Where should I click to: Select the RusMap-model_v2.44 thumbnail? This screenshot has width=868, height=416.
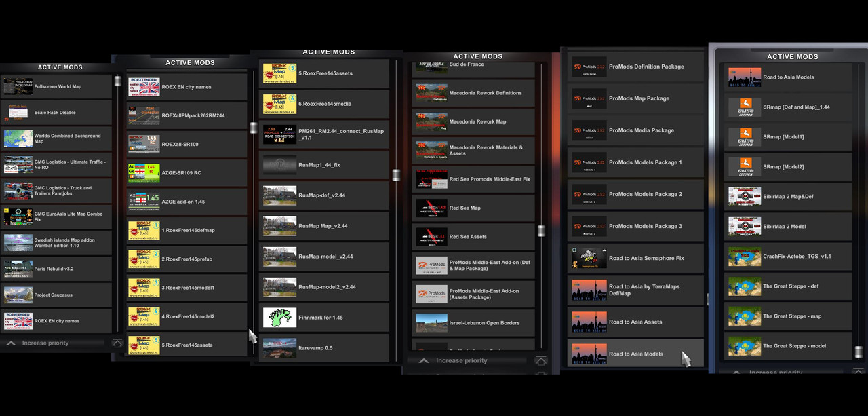(279, 256)
